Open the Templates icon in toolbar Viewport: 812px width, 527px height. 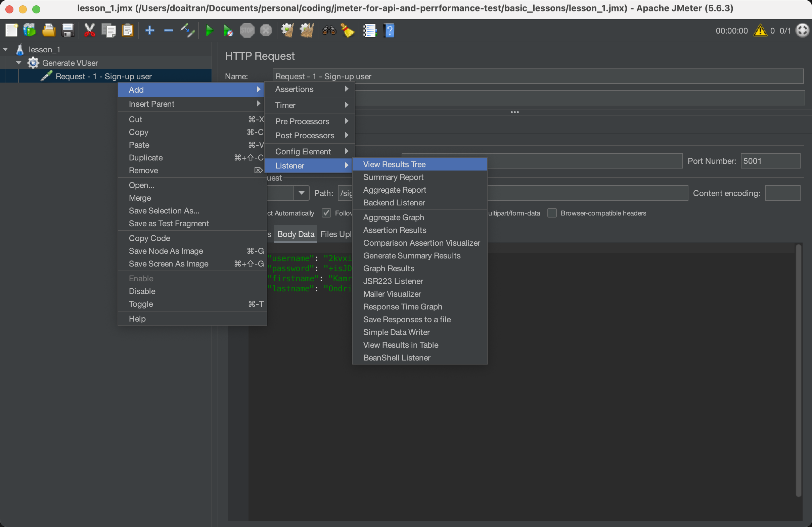click(x=30, y=30)
